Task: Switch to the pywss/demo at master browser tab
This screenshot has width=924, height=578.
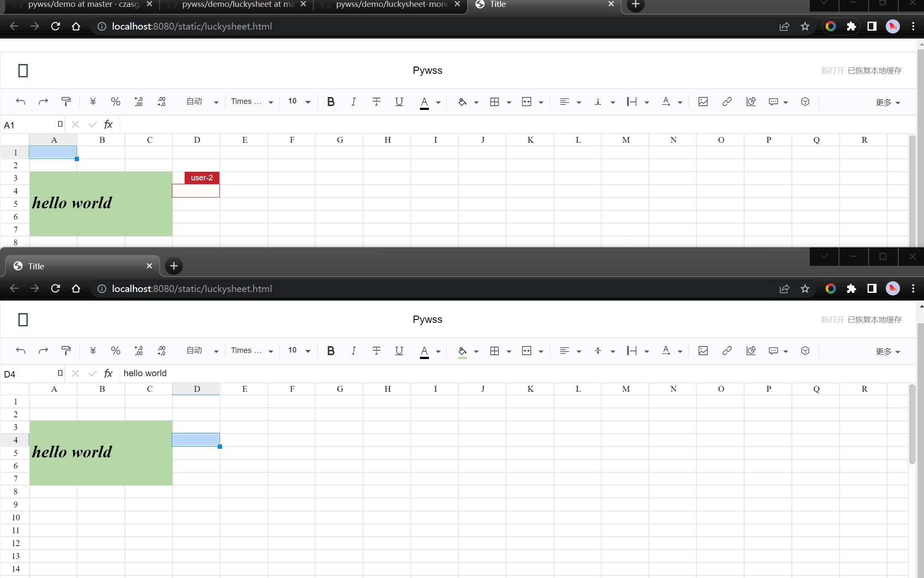Action: 84,4
